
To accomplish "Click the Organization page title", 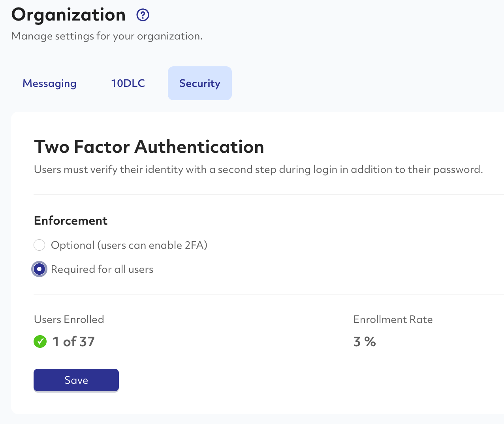I will 68,15.
